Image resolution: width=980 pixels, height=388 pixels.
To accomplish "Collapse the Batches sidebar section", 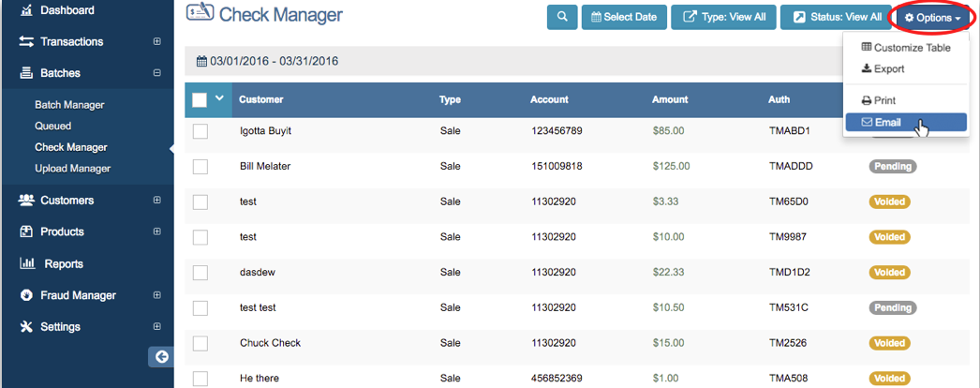I will (156, 73).
